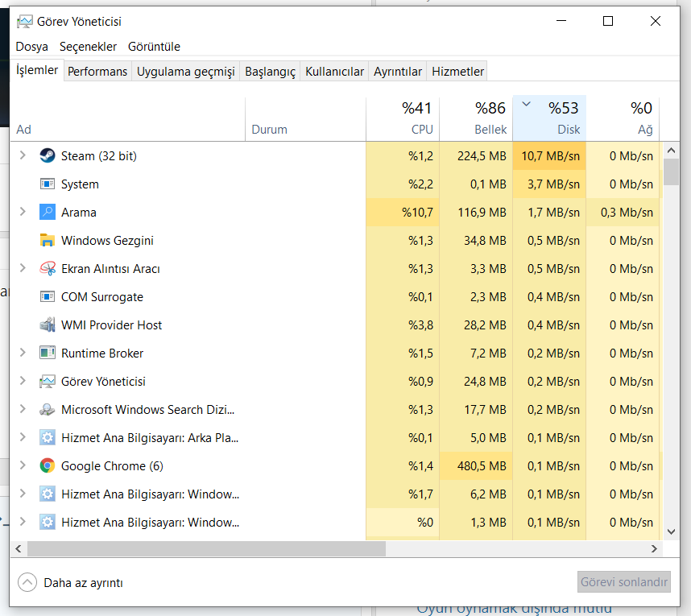
Task: Select the COM Surrogate process name
Action: [102, 297]
